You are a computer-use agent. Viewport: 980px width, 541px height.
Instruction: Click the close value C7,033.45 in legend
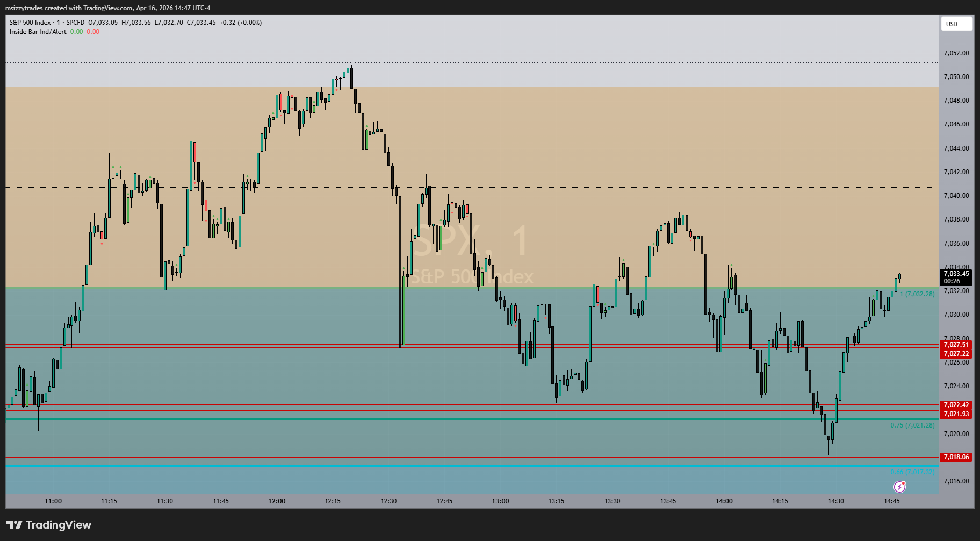(201, 23)
